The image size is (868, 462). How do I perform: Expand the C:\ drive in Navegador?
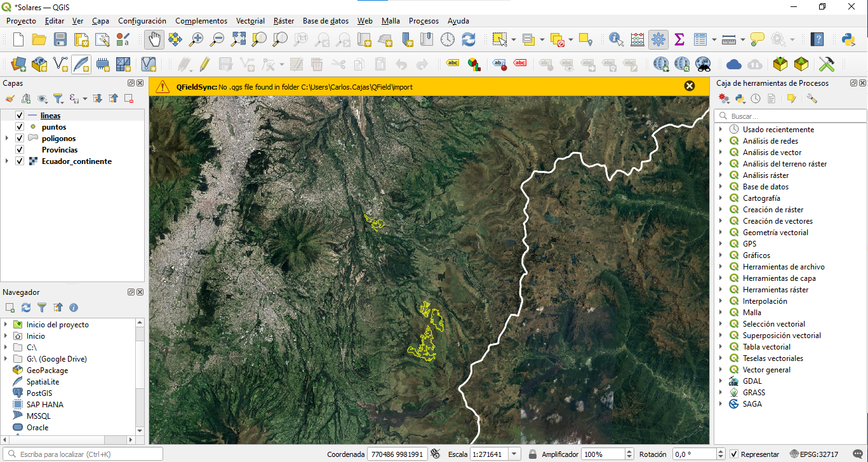pyautogui.click(x=5, y=348)
